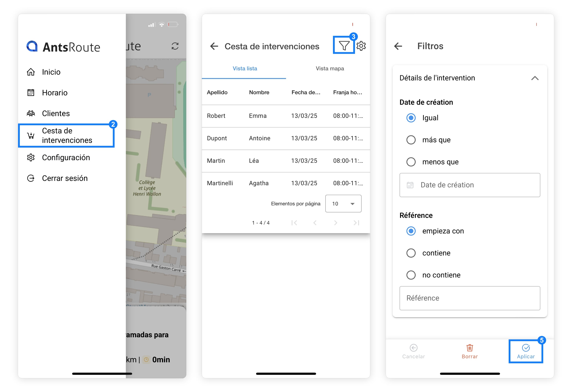Screen dimensions: 572x392
Task: Click the Borrar trash icon
Action: [470, 348]
